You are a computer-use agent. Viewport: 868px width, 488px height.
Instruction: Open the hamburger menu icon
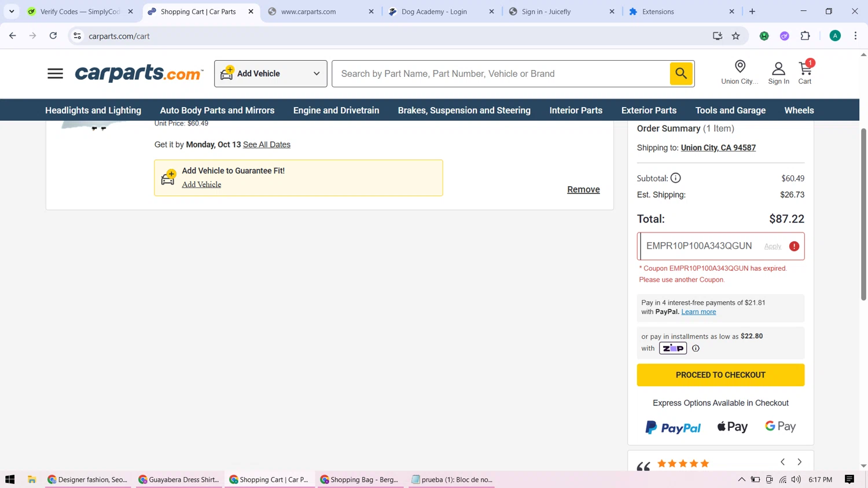click(x=55, y=73)
